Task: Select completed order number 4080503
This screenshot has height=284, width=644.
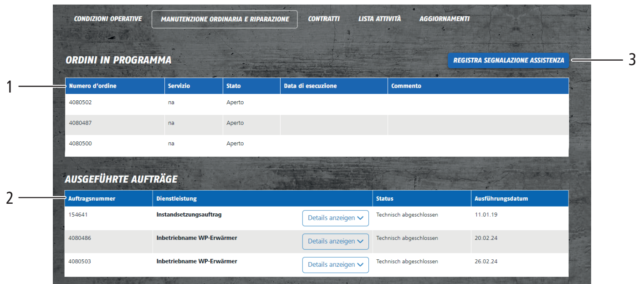Action: tap(80, 262)
